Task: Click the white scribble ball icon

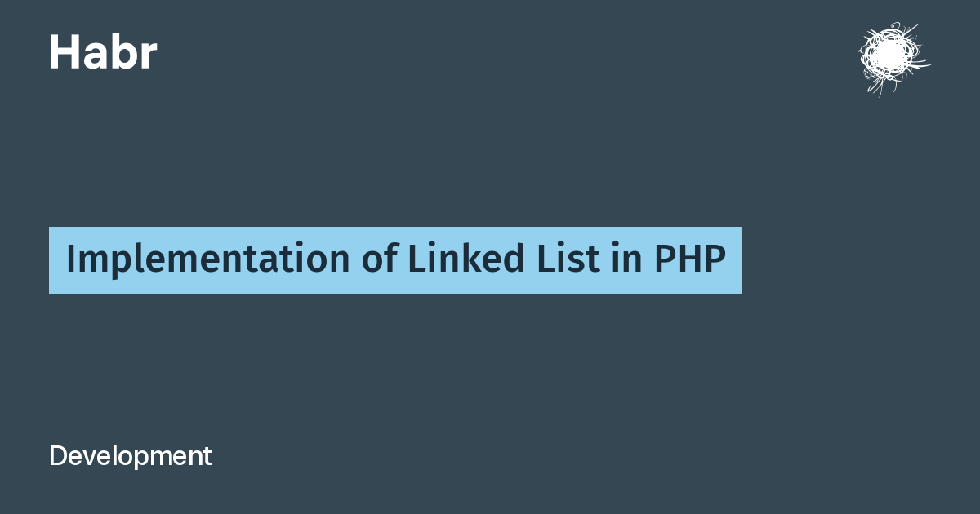Action: pos(893,57)
